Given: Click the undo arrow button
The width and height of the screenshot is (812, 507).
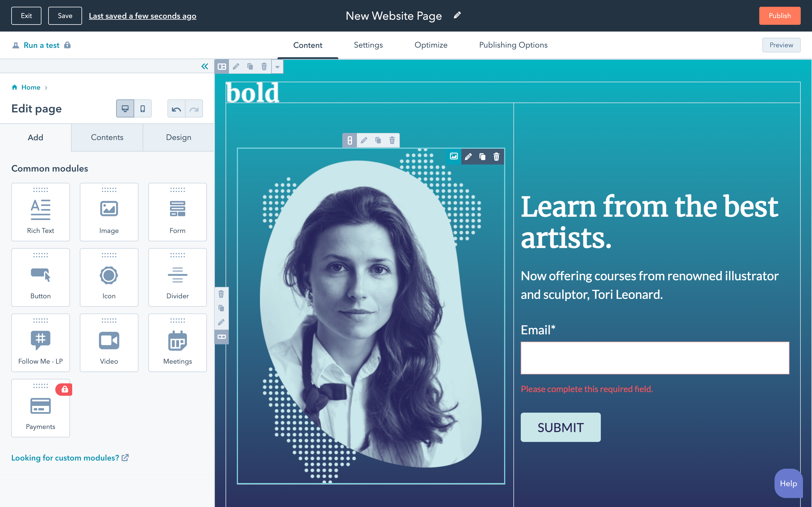Looking at the screenshot, I should (176, 109).
